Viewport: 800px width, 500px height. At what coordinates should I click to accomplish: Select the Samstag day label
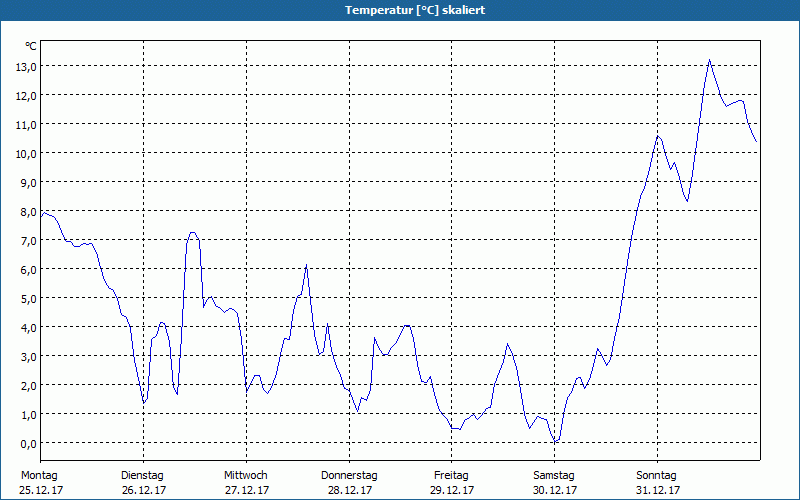(554, 476)
